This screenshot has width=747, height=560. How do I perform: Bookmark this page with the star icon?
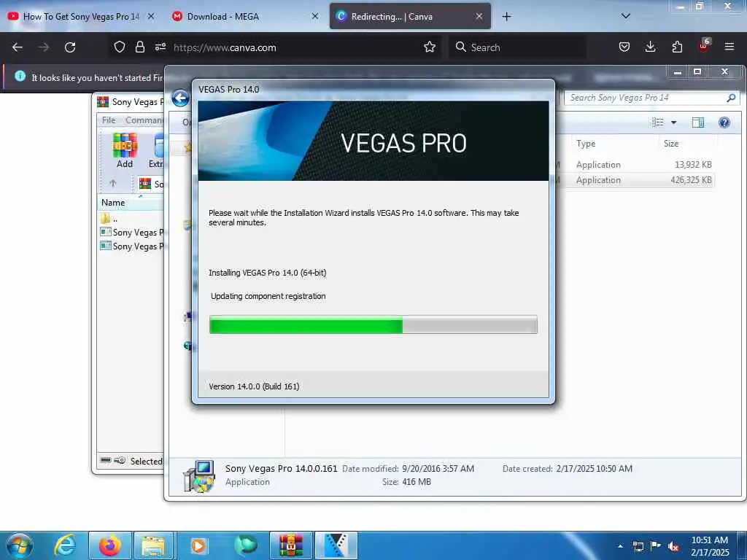point(430,47)
